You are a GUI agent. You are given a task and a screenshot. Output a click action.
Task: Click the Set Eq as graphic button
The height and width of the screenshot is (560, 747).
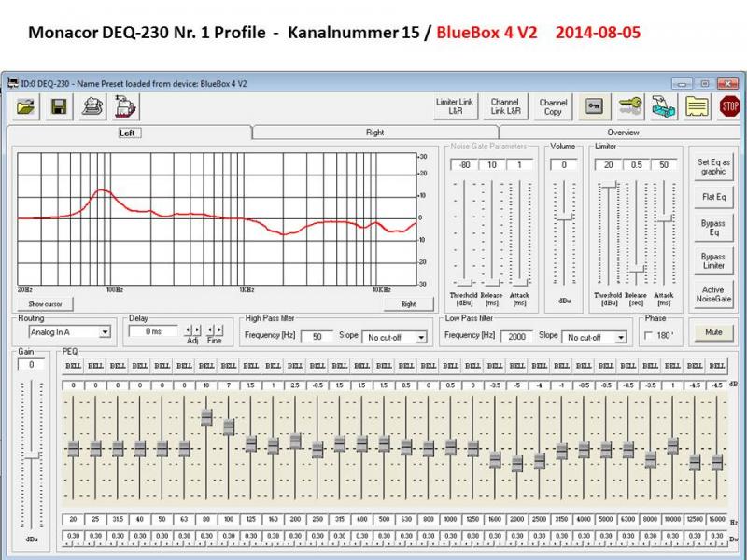[713, 167]
